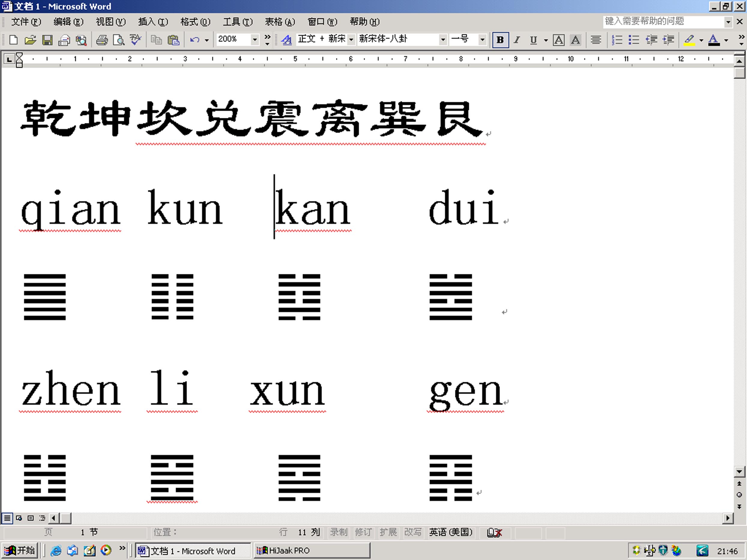Apply yellow highlight color

[x=689, y=40]
